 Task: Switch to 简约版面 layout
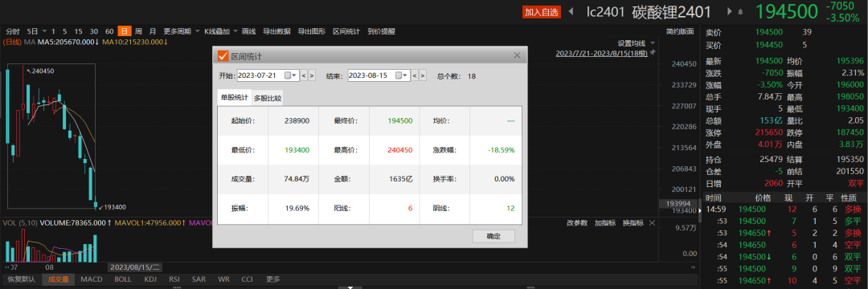[x=681, y=31]
